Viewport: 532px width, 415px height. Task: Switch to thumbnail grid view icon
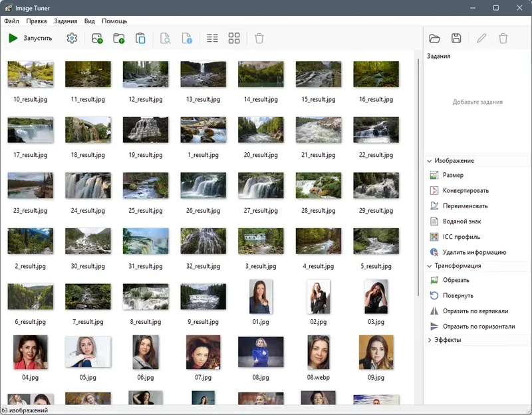pyautogui.click(x=234, y=38)
